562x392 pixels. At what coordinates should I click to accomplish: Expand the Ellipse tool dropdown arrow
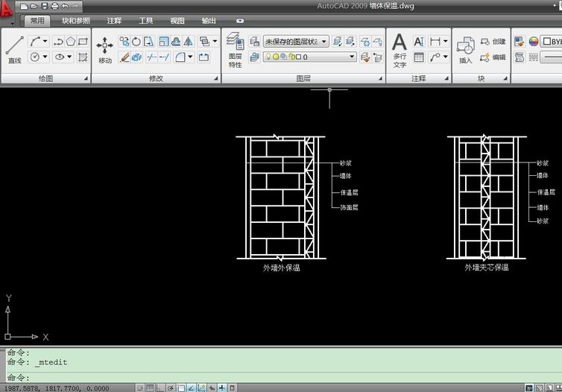tap(69, 57)
